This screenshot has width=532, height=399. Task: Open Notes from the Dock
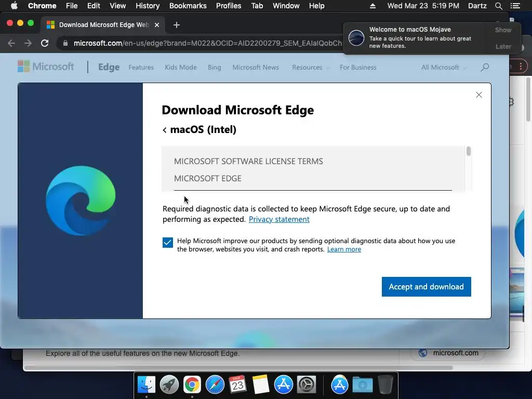click(261, 385)
